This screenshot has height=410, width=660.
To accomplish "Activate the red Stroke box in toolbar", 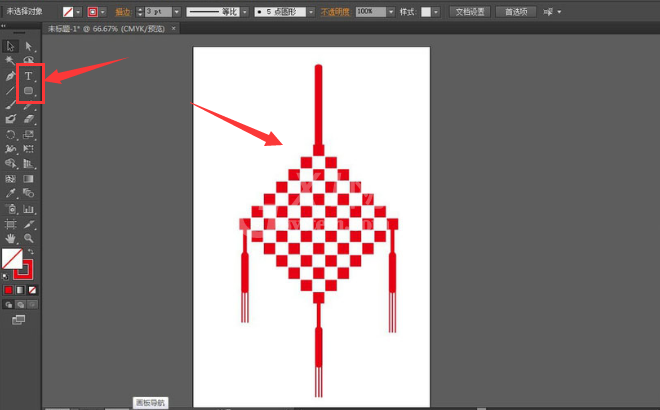I will [26, 272].
